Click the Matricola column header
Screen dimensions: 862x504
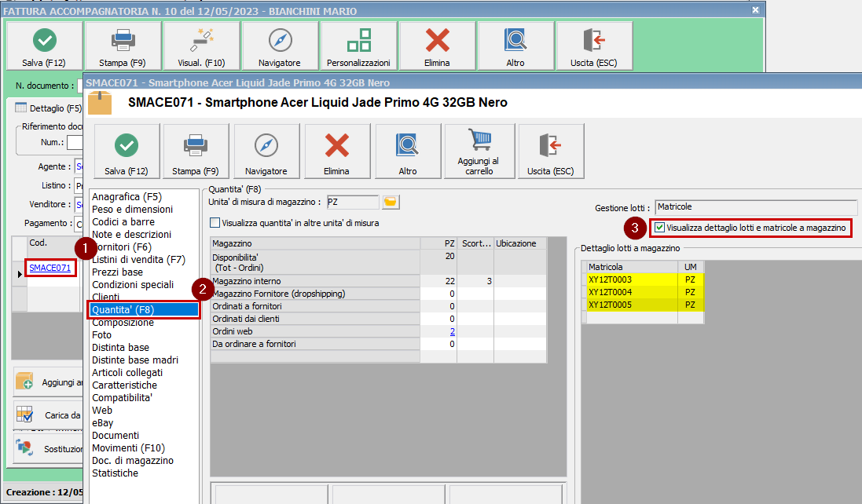[x=632, y=267]
